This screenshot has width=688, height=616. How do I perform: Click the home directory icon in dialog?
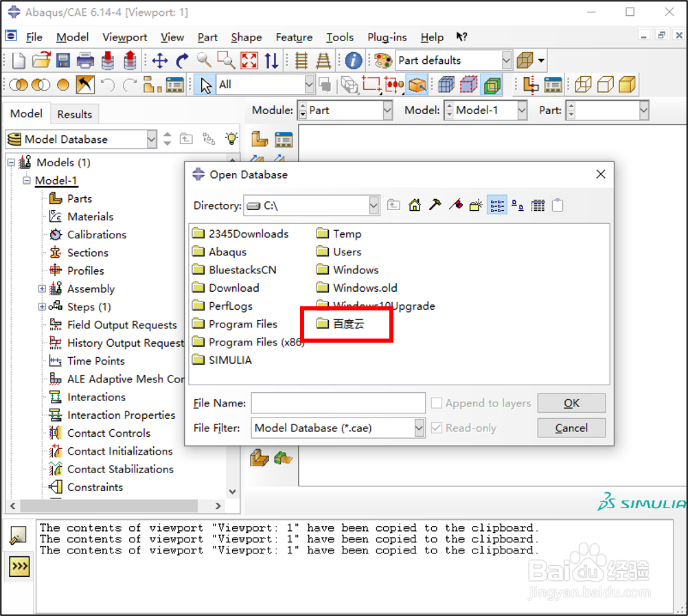point(415,205)
